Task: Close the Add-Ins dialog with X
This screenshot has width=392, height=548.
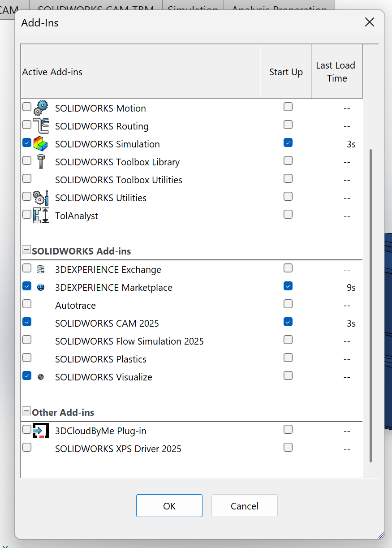Action: click(x=370, y=22)
